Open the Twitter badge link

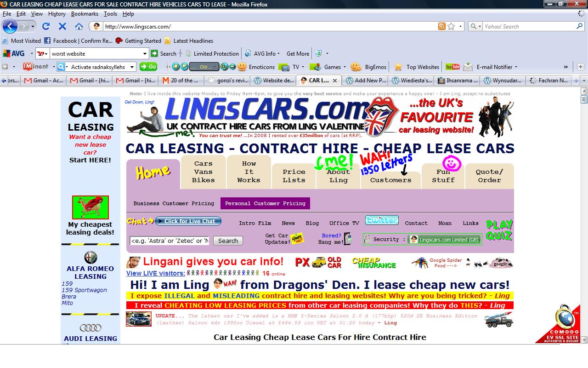point(382,220)
